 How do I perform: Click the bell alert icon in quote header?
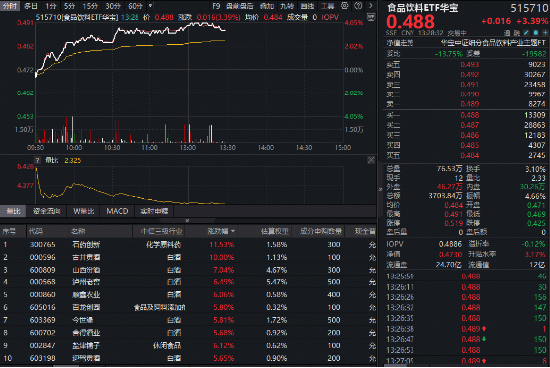click(x=535, y=33)
